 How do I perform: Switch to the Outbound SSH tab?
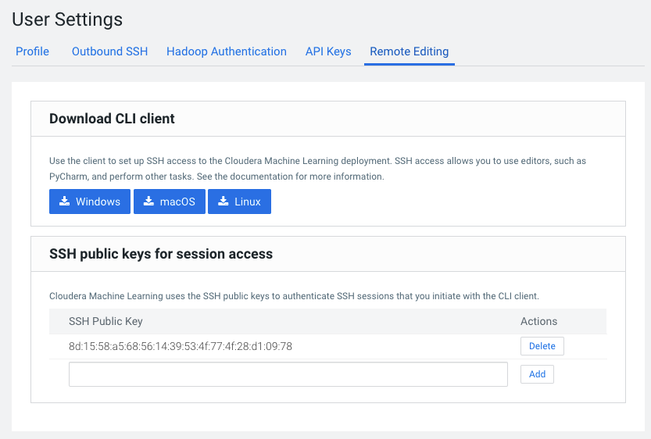tap(110, 52)
